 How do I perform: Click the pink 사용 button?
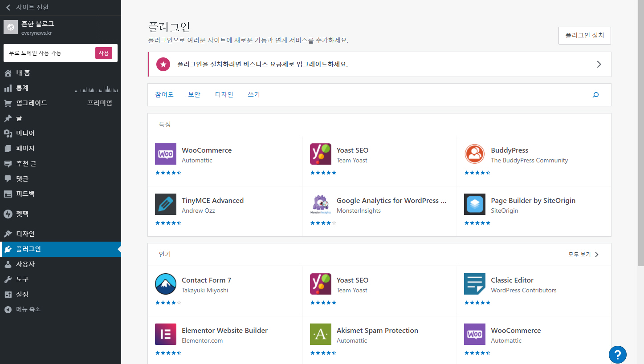tap(104, 53)
